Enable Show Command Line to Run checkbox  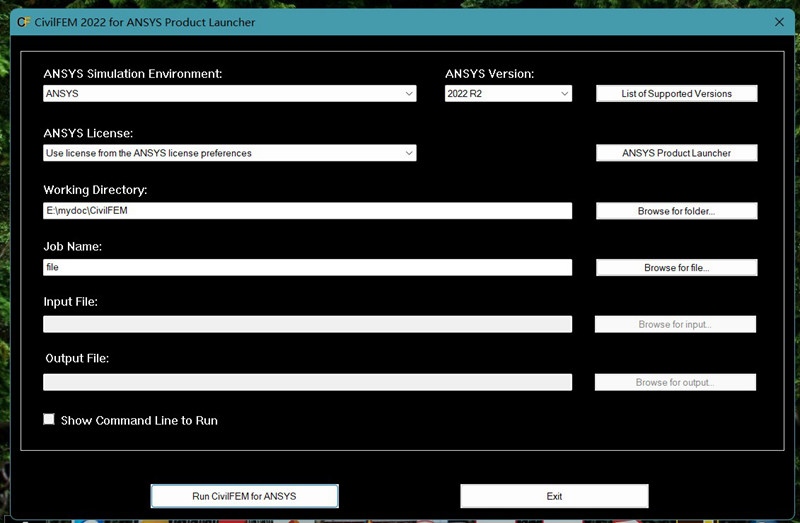pos(49,419)
